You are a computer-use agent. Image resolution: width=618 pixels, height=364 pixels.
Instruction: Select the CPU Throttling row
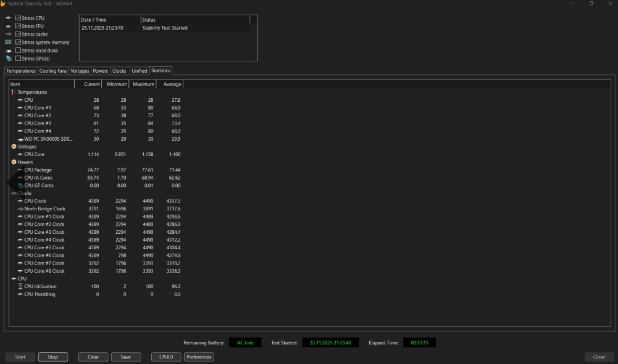tap(40, 294)
